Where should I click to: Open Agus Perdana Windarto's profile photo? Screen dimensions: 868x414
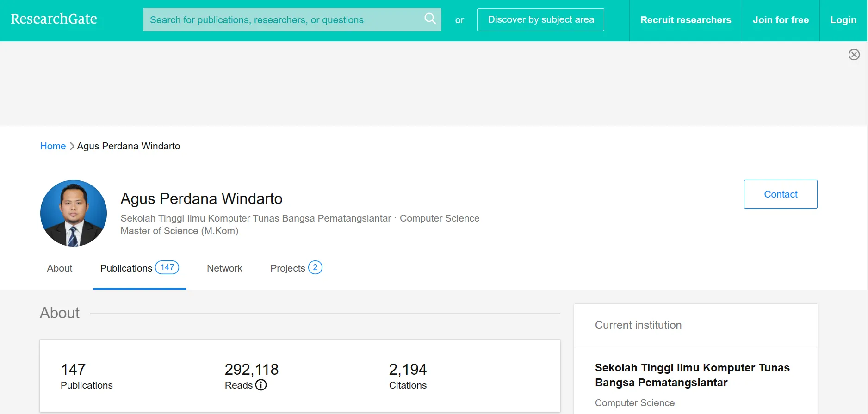[x=74, y=213]
